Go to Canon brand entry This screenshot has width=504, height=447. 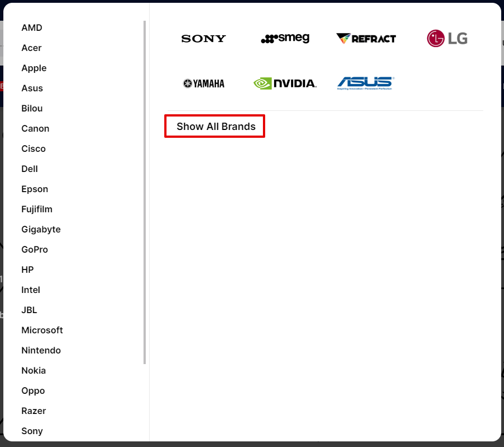tap(35, 129)
